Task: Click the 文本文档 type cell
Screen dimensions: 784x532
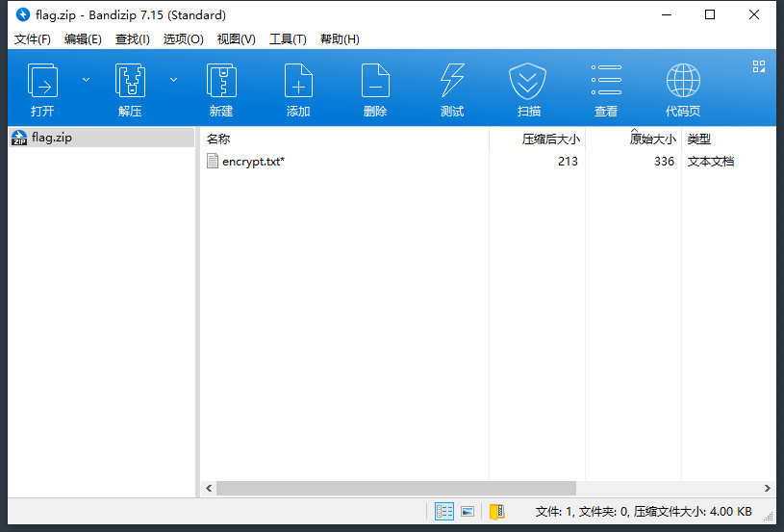Action: coord(711,161)
